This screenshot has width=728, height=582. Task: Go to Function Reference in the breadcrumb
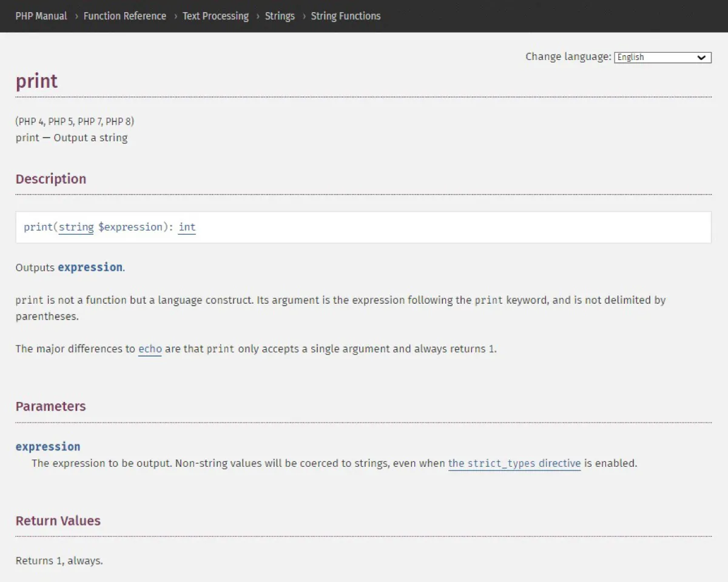coord(124,16)
